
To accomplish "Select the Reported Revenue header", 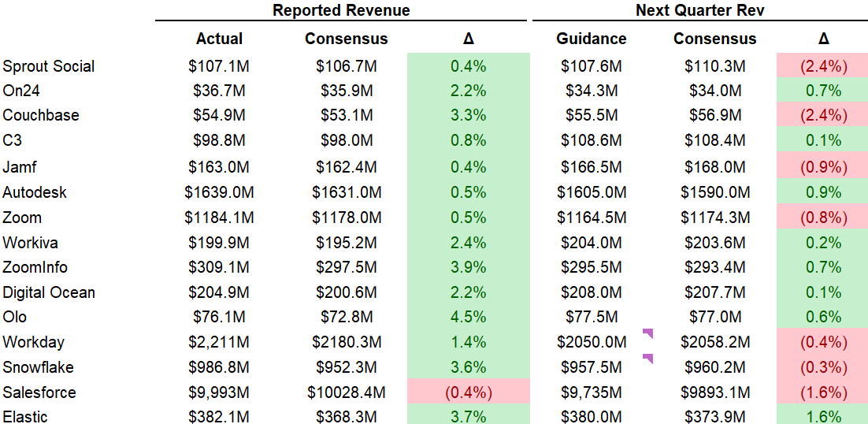I will point(342,10).
